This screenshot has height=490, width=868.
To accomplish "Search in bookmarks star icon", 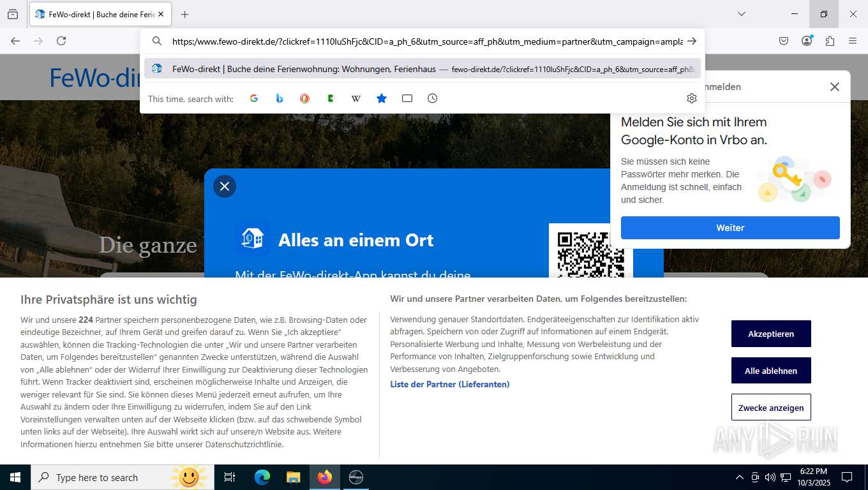I will click(x=382, y=98).
